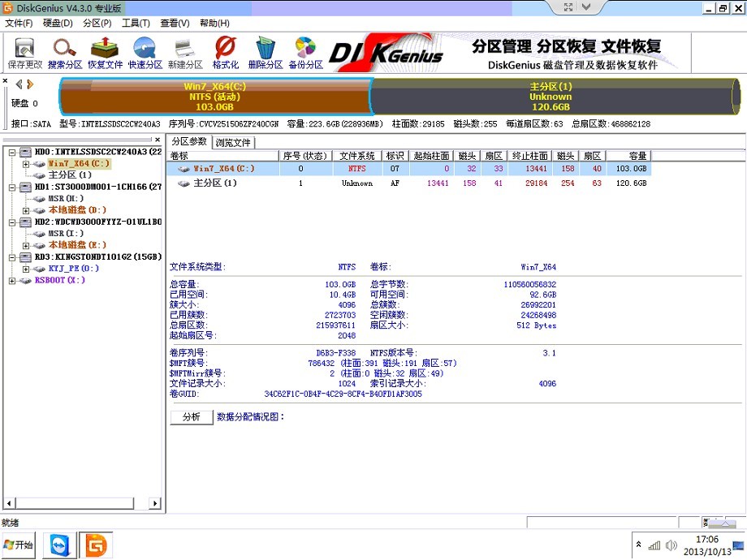Image resolution: width=747 pixels, height=560 pixels.
Task: Expand KYJ_PE(O:) tree node
Action: [26, 269]
